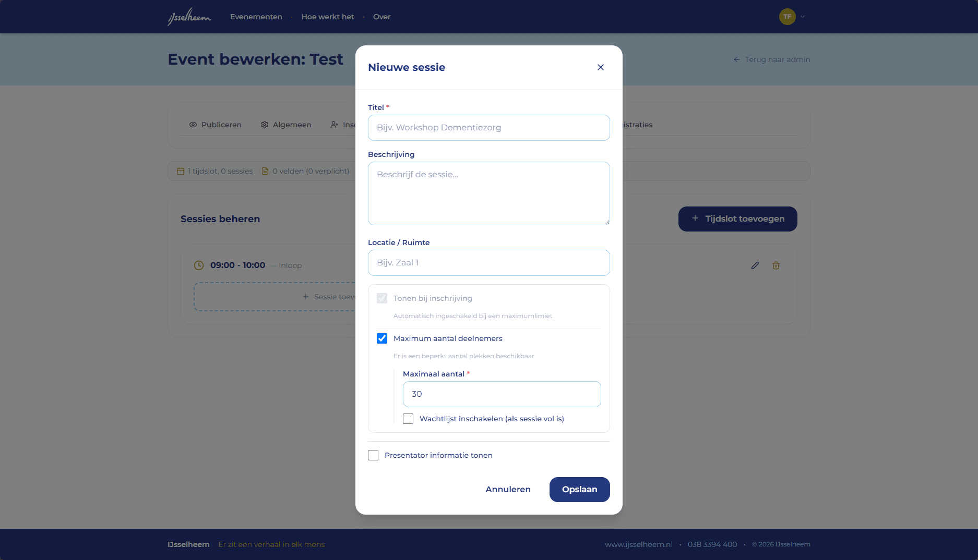Focus the Titel input field
Viewport: 978px width, 560px height.
coord(489,128)
